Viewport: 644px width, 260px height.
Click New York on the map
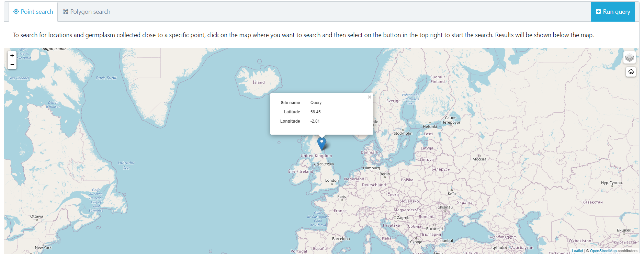tap(43, 248)
